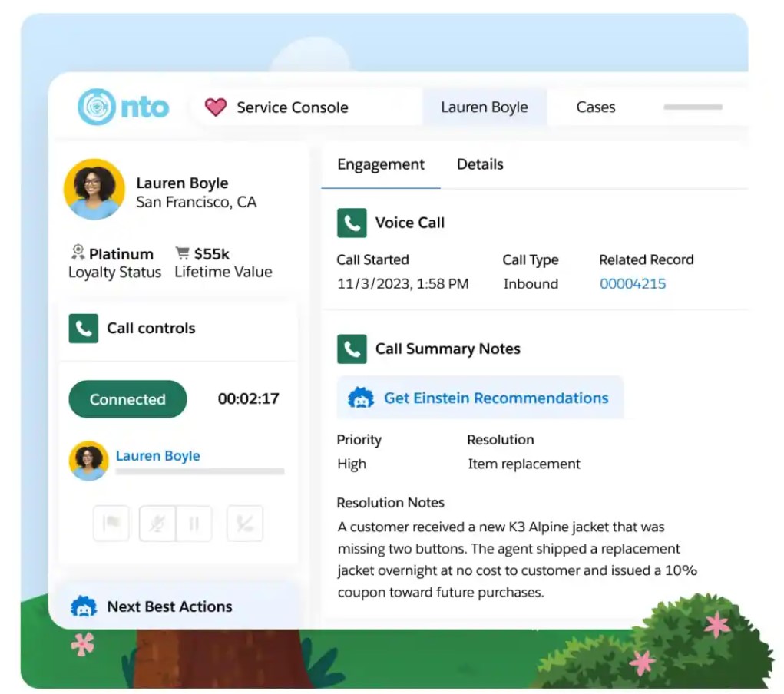784x694 pixels.
Task: Click the call progress bar under Lauren Boyle
Action: [x=200, y=471]
